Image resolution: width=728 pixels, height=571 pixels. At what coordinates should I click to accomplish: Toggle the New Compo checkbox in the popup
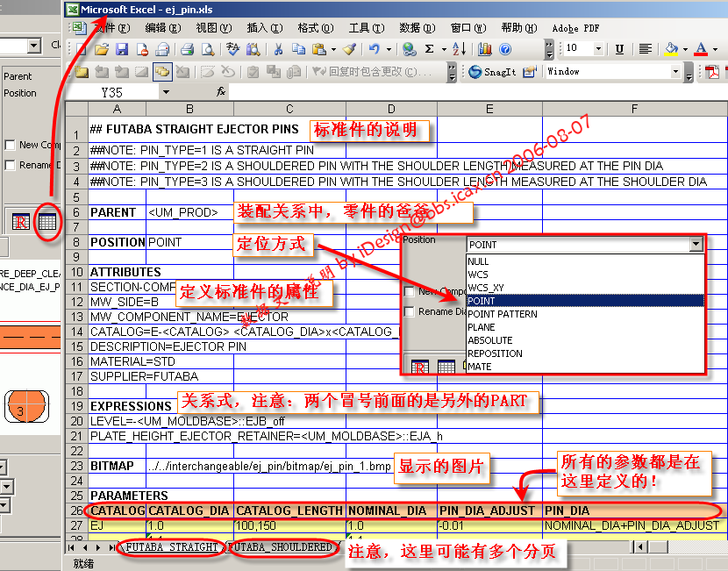[x=409, y=291]
